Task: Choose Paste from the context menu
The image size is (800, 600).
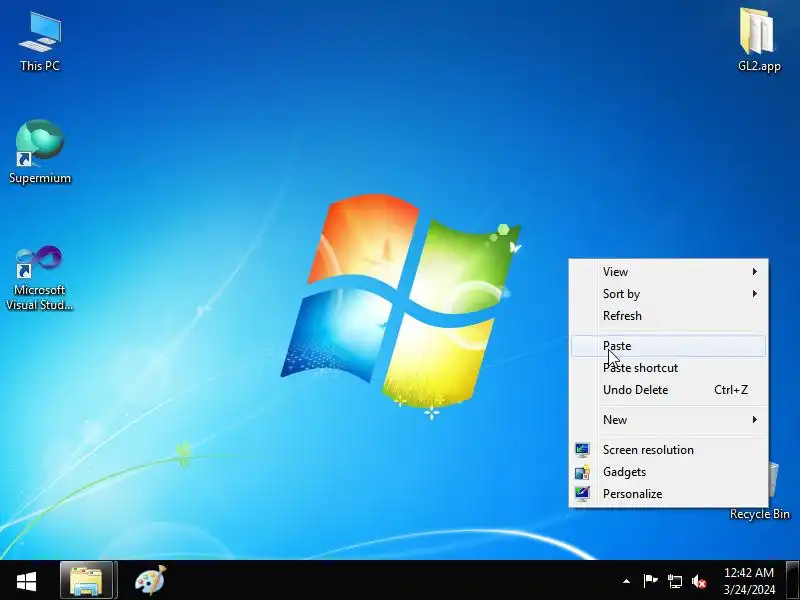Action: (x=668, y=346)
